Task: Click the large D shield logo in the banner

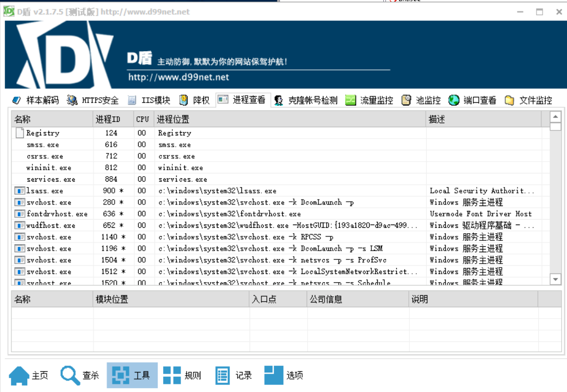Action: point(65,55)
